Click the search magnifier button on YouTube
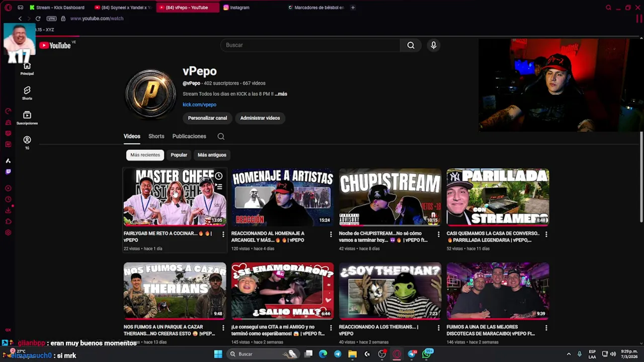Viewport: 644px width, 362px height. pyautogui.click(x=411, y=45)
